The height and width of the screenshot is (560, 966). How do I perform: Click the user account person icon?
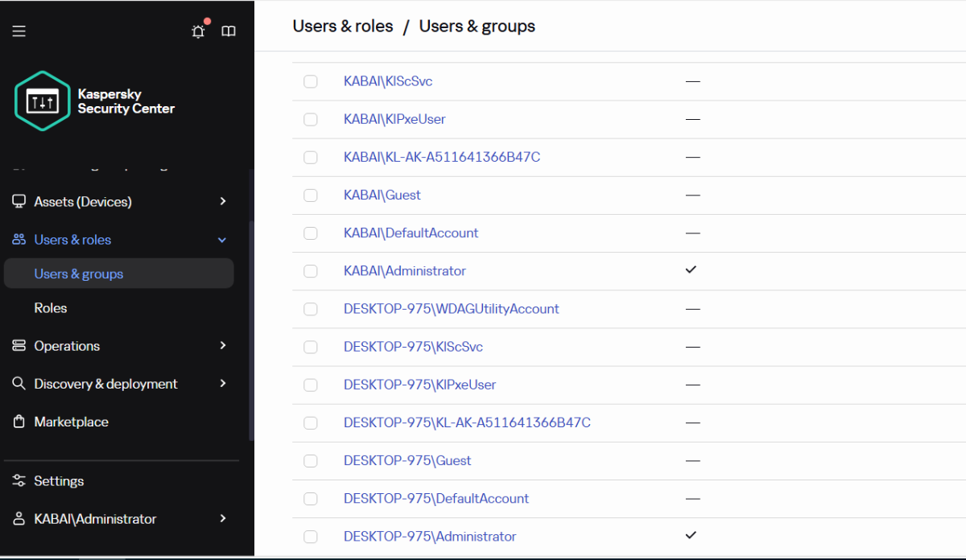(19, 519)
